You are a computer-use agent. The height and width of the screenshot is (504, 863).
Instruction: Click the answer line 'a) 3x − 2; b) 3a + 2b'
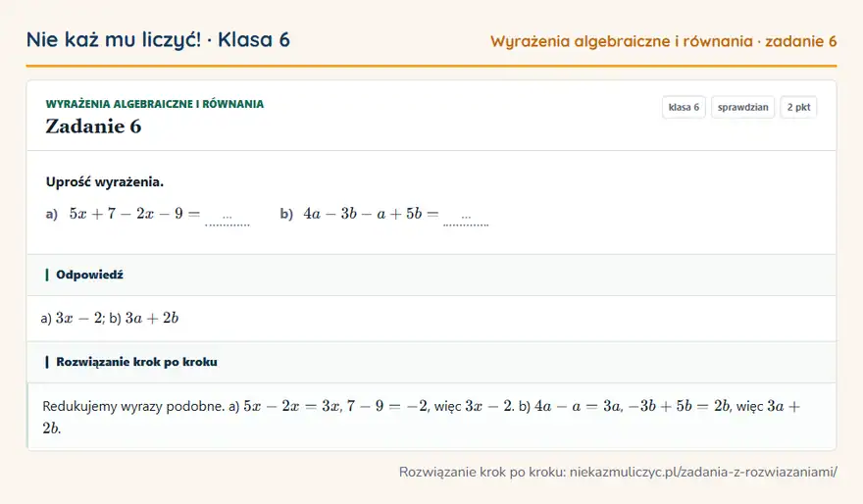pos(110,318)
